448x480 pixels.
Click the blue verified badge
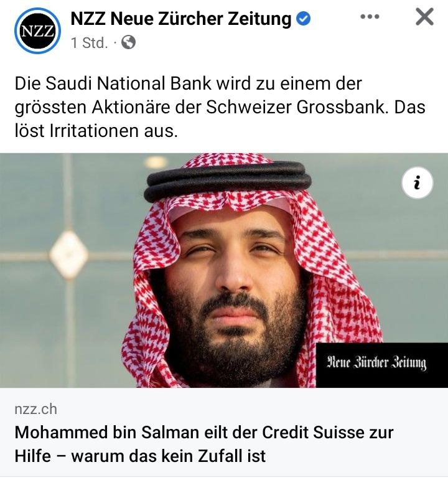click(303, 19)
